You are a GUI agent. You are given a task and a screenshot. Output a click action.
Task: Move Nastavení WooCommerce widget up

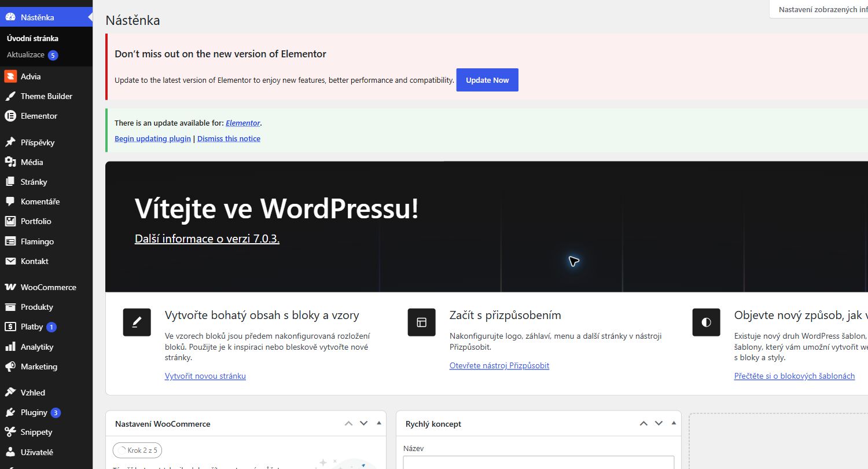(348, 423)
